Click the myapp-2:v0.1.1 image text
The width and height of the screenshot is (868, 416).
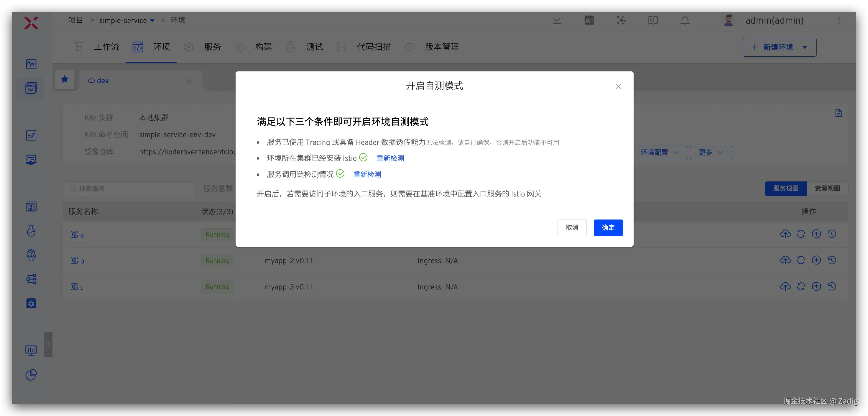click(x=288, y=261)
